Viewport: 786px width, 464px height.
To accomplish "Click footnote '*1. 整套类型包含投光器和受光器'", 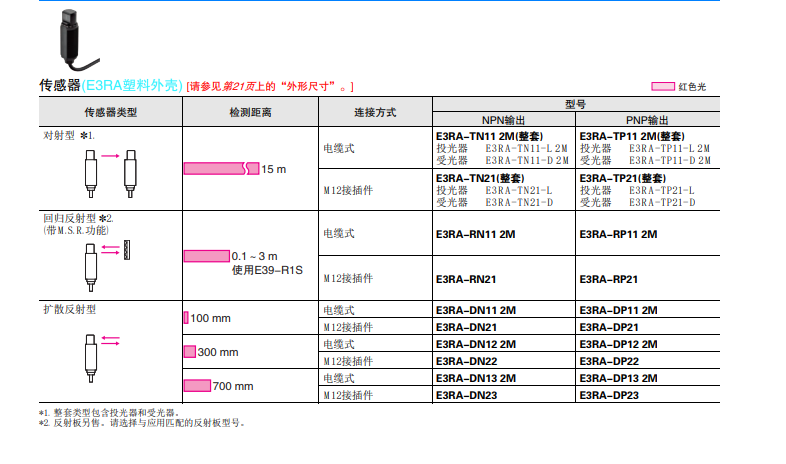I will pyautogui.click(x=109, y=412).
